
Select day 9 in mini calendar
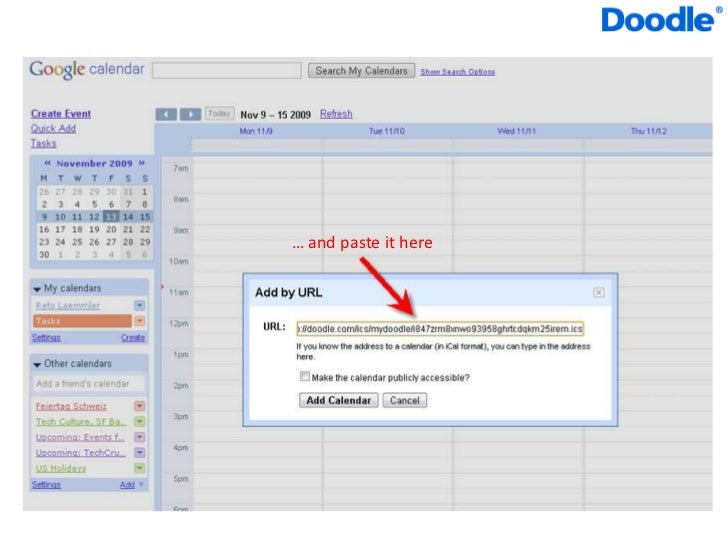44,216
